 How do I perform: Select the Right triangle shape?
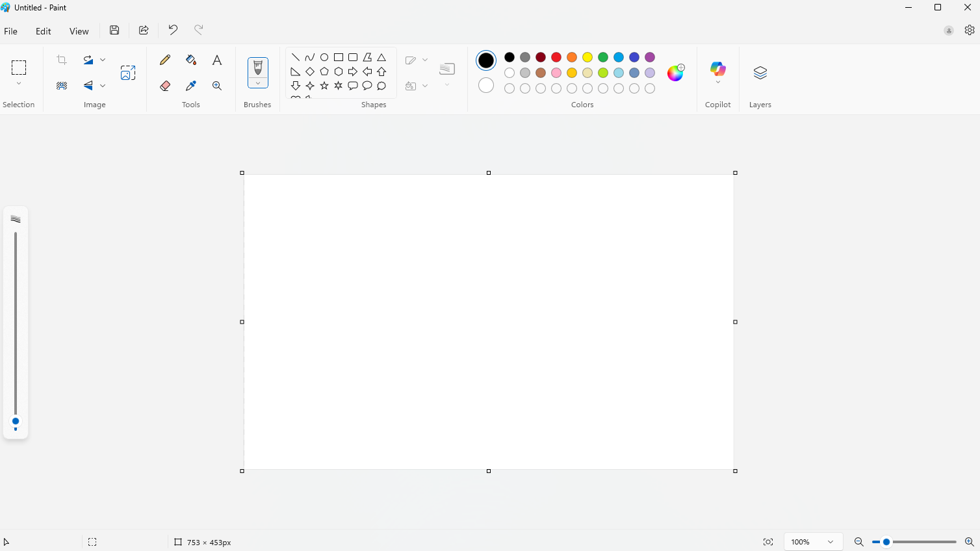tap(296, 71)
